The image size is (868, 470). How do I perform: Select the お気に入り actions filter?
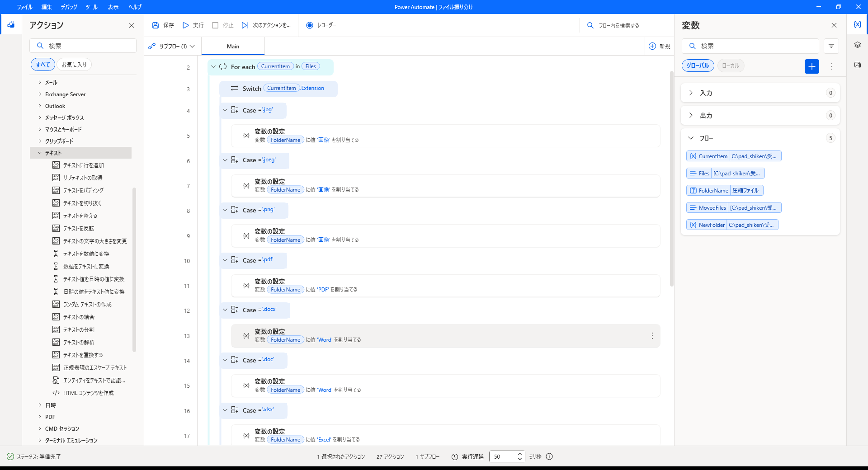[x=74, y=65]
